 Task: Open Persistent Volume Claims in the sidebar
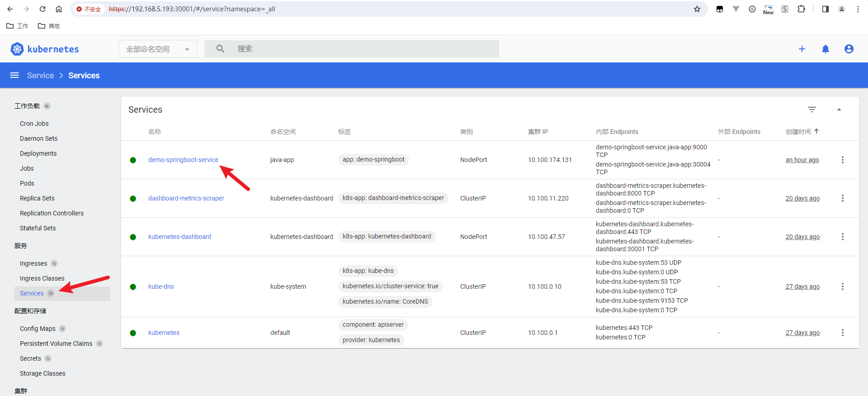click(56, 344)
